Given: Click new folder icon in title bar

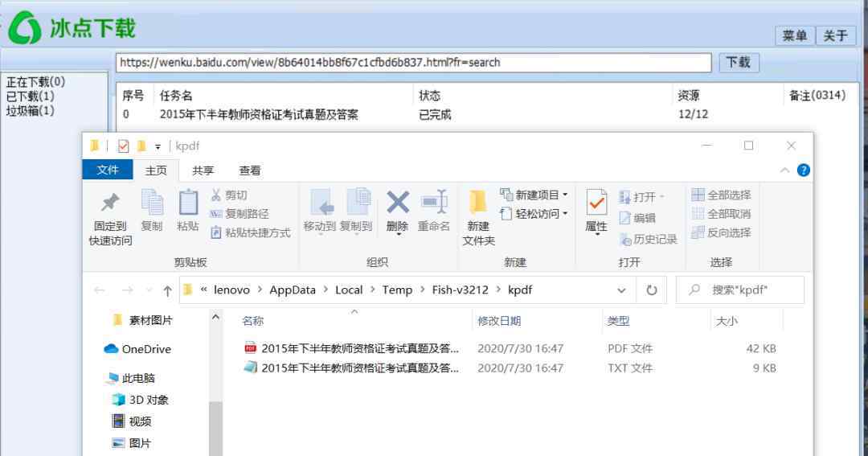Looking at the screenshot, I should pos(141,146).
